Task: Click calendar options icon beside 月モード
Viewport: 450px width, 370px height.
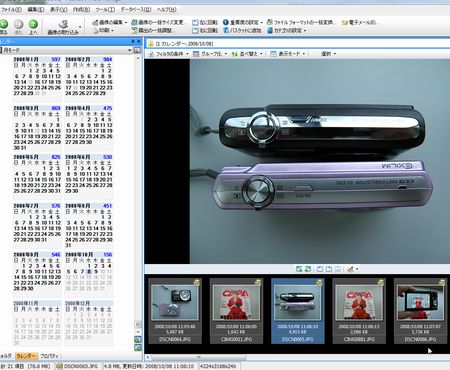Action: pyautogui.click(x=137, y=50)
